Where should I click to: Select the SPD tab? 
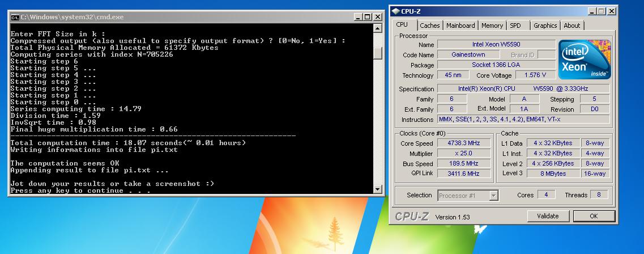(x=515, y=26)
